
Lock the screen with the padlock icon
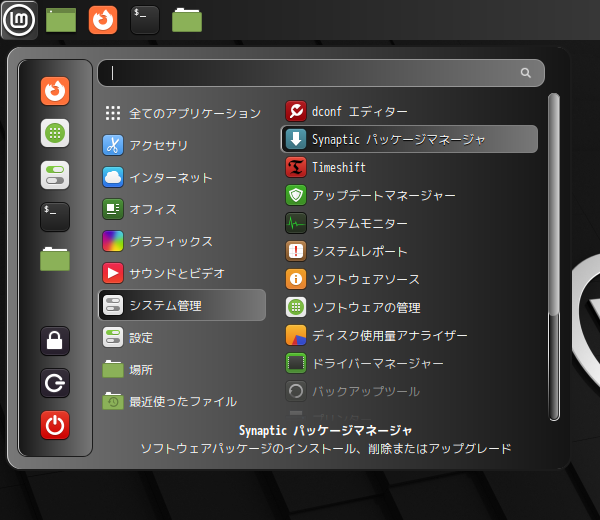pos(55,341)
